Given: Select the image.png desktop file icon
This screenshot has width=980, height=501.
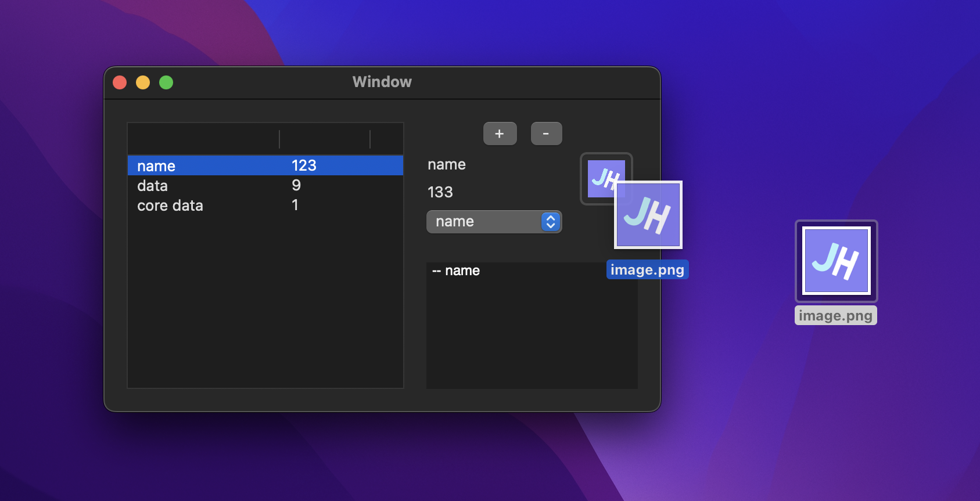Looking at the screenshot, I should tap(836, 261).
